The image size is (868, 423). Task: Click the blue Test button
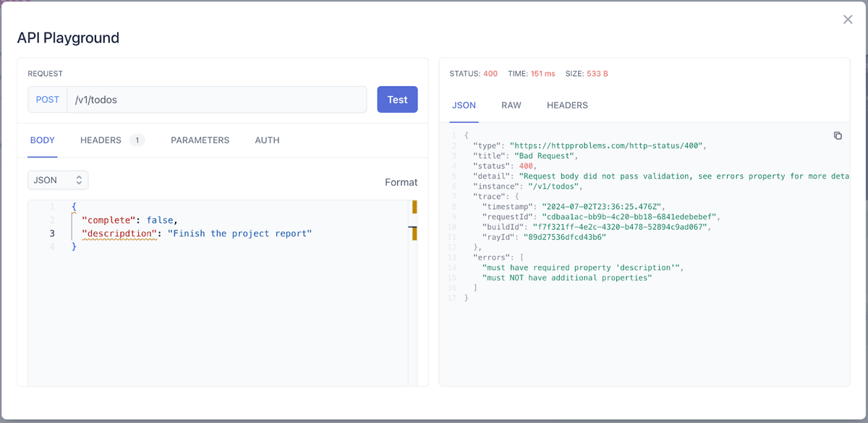397,99
